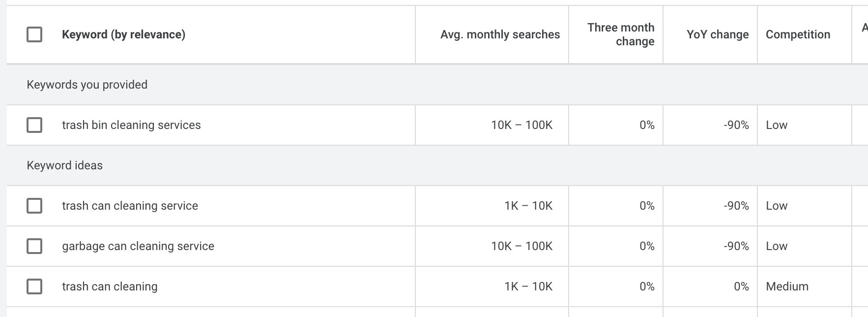Viewport: 868px width, 317px height.
Task: Click the Competition column header
Action: pos(798,34)
